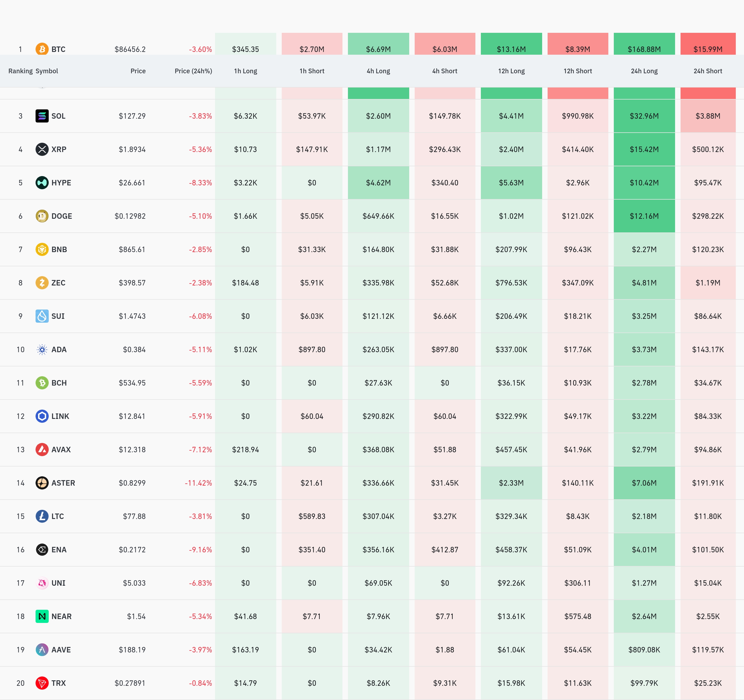Viewport: 744px width, 700px height.
Task: Click the Bitcoin BTC coin icon
Action: click(42, 49)
